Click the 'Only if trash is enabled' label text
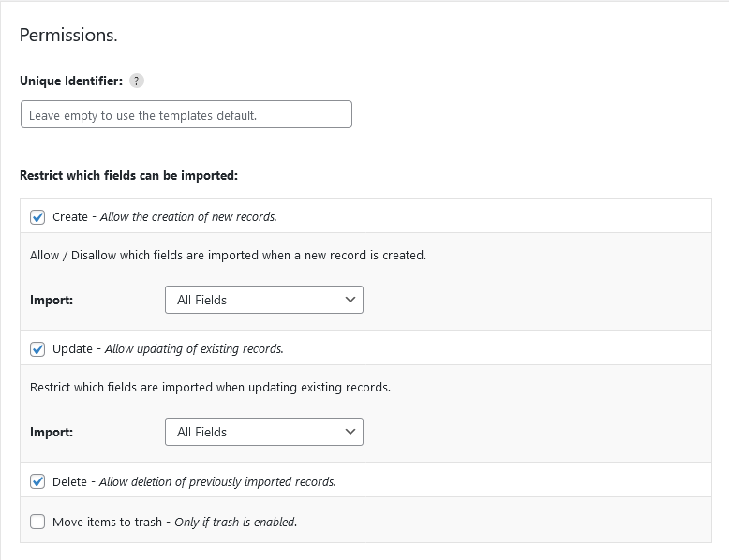The image size is (729, 560). click(x=236, y=523)
